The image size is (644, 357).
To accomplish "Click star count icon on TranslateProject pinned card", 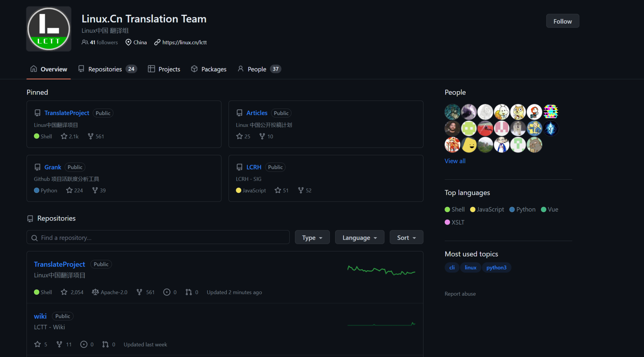I will pos(64,136).
